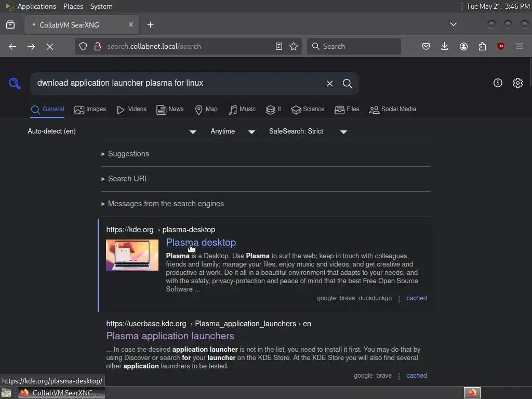Click the Firefox toolbar Search box

pos(354,46)
